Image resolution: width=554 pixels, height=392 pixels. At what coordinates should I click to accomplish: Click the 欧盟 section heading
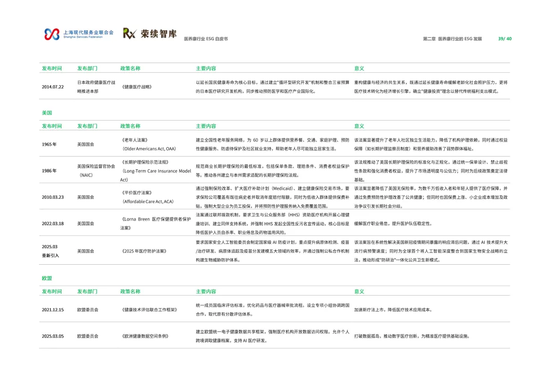pos(47,278)
